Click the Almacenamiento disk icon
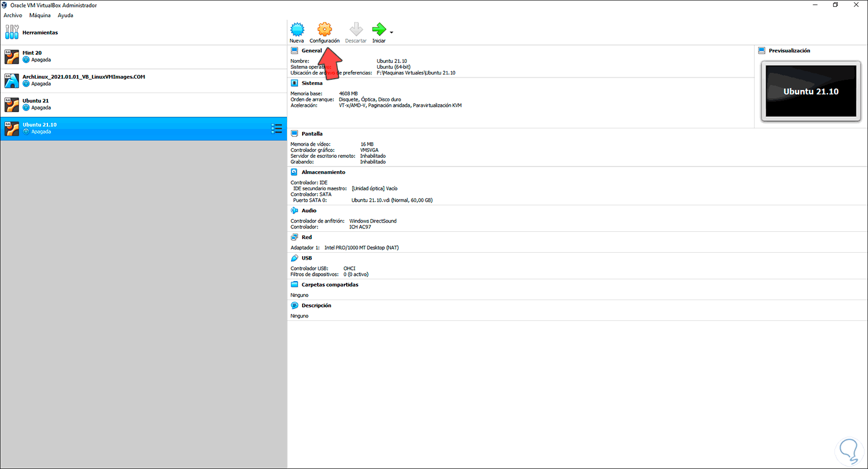Screen dimensions: 868x469 click(294, 172)
